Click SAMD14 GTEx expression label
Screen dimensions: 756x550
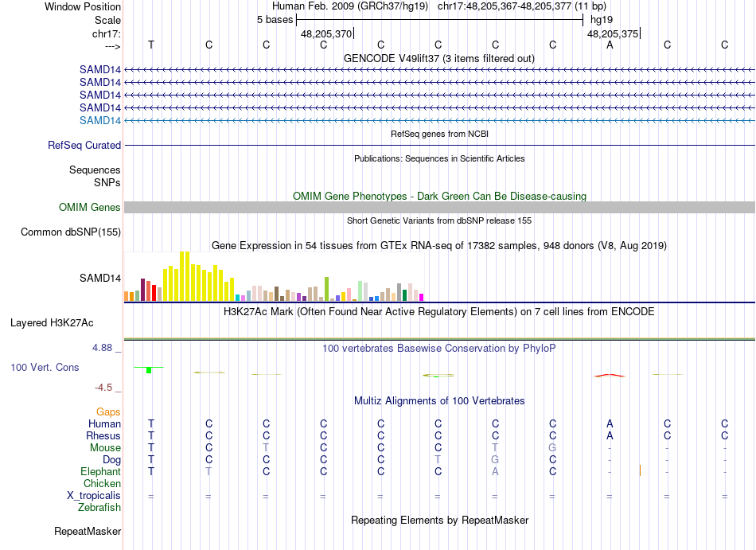100,278
